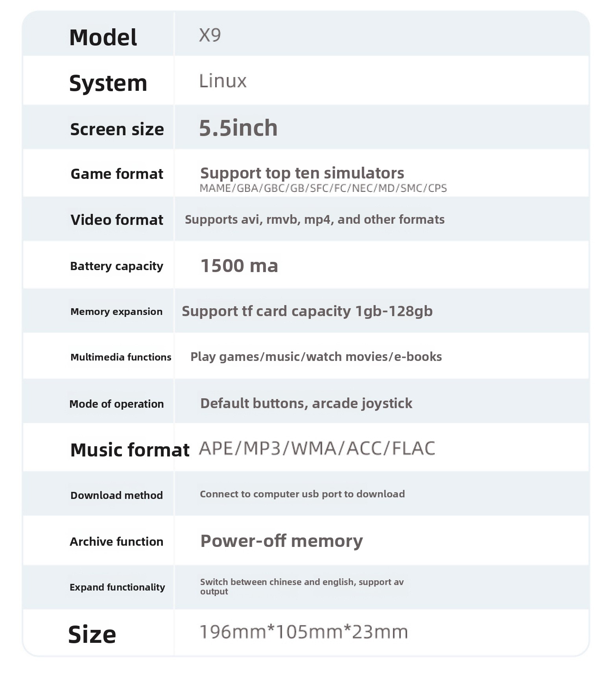The width and height of the screenshot is (616, 679).
Task: Click the Model row label
Action: pos(103,38)
